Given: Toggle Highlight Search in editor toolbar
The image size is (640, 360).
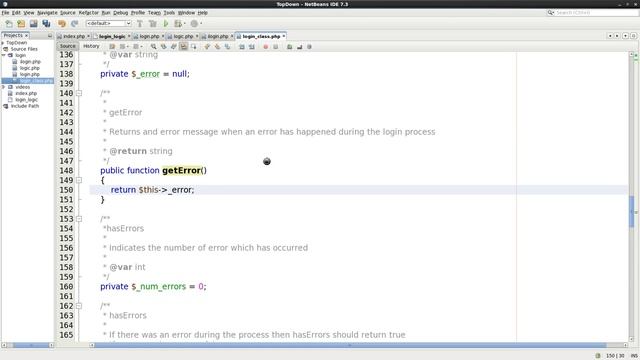Looking at the screenshot, I should (x=184, y=47).
